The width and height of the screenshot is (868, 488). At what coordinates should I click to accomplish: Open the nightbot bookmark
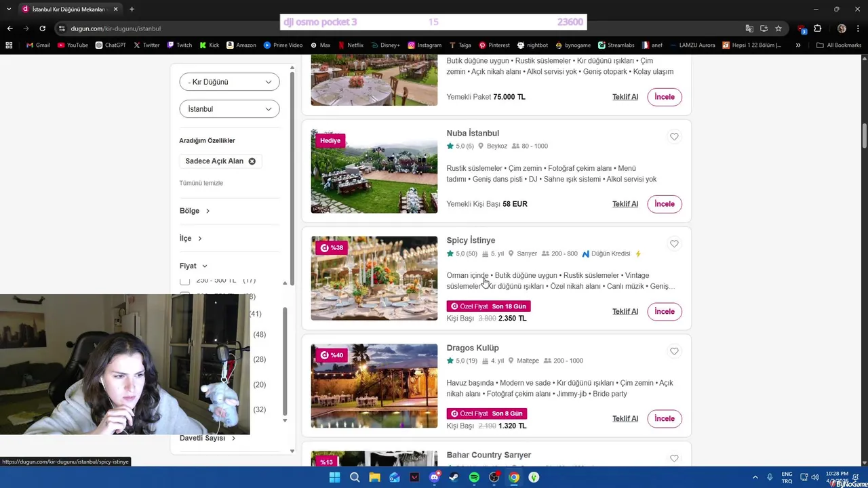coord(532,45)
